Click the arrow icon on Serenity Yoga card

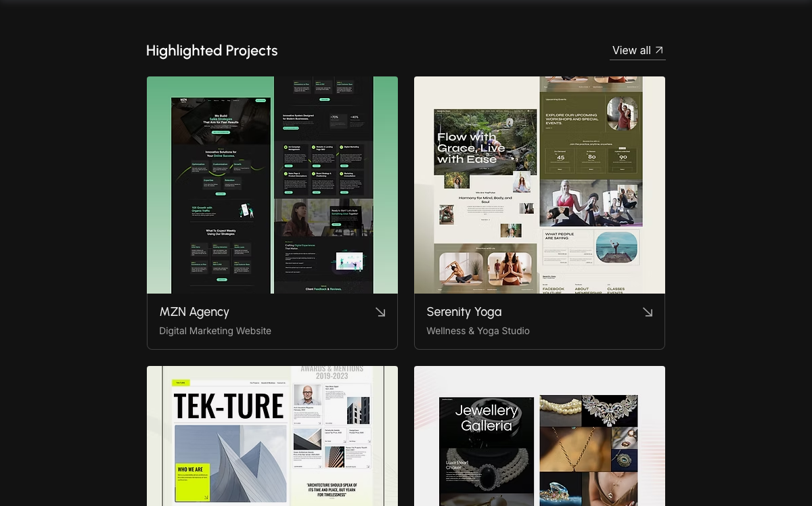tap(648, 312)
